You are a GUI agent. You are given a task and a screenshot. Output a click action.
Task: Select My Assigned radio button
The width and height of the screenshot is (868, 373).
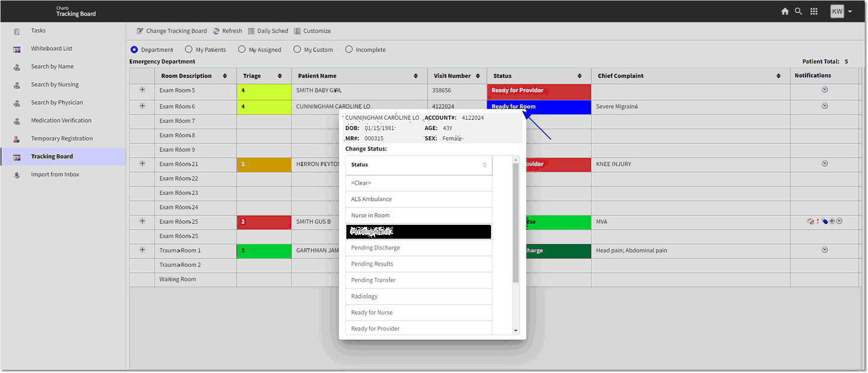click(241, 50)
